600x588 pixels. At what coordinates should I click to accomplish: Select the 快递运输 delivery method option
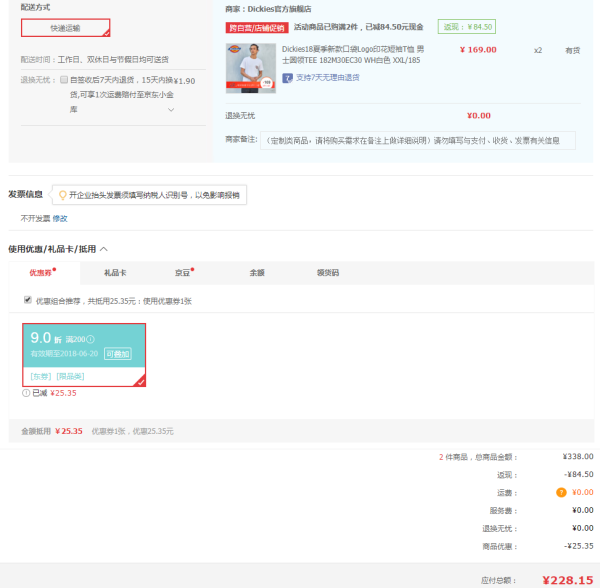point(65,28)
